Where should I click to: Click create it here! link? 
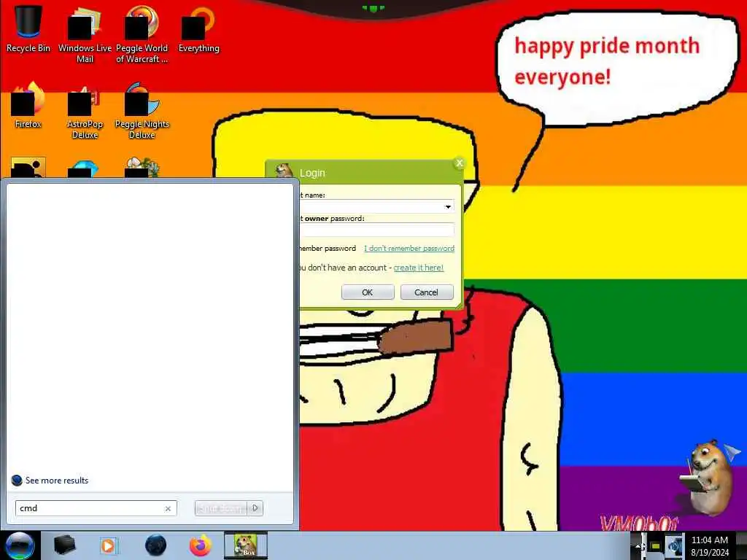click(x=418, y=268)
